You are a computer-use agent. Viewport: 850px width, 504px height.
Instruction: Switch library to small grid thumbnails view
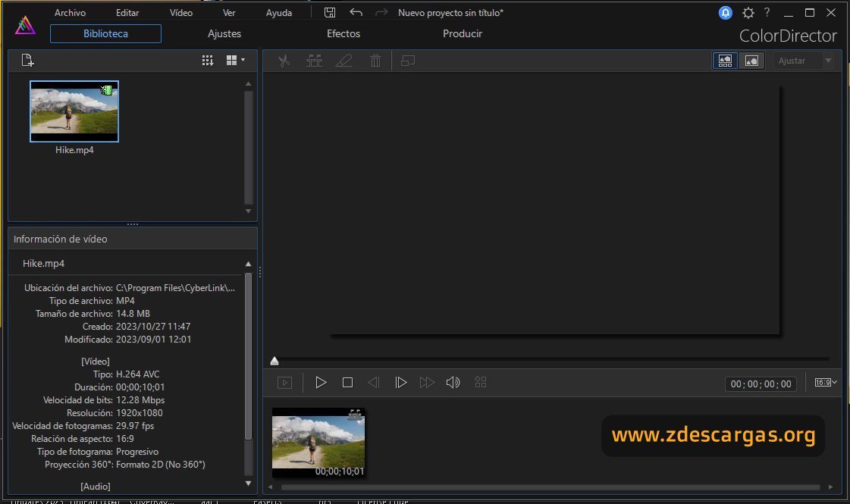pos(207,60)
